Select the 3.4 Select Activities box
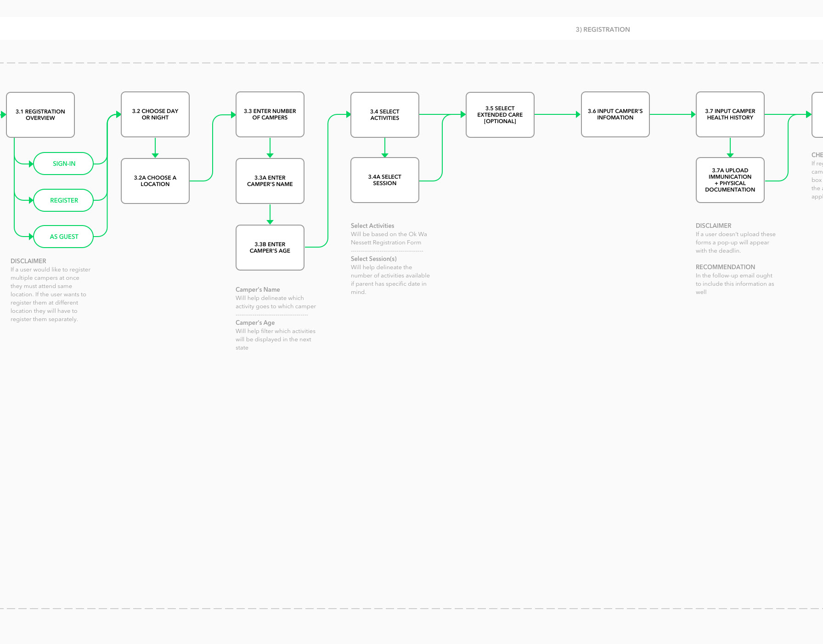The height and width of the screenshot is (644, 823). [385, 115]
